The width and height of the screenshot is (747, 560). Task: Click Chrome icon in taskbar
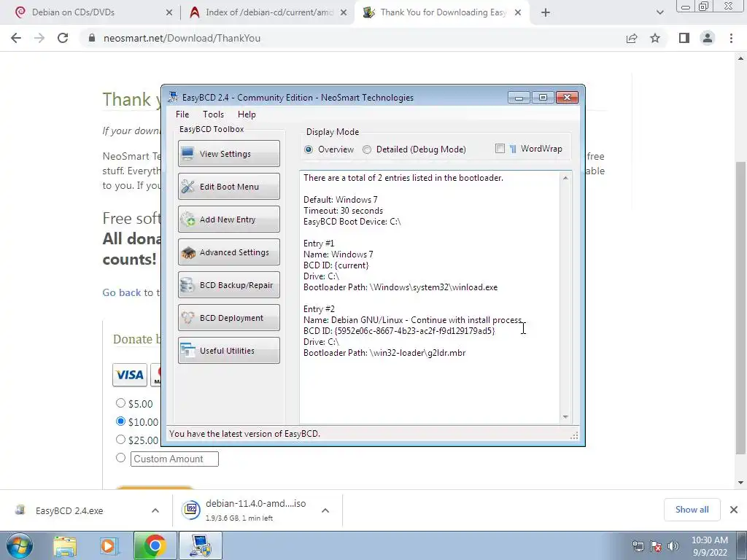tap(155, 545)
